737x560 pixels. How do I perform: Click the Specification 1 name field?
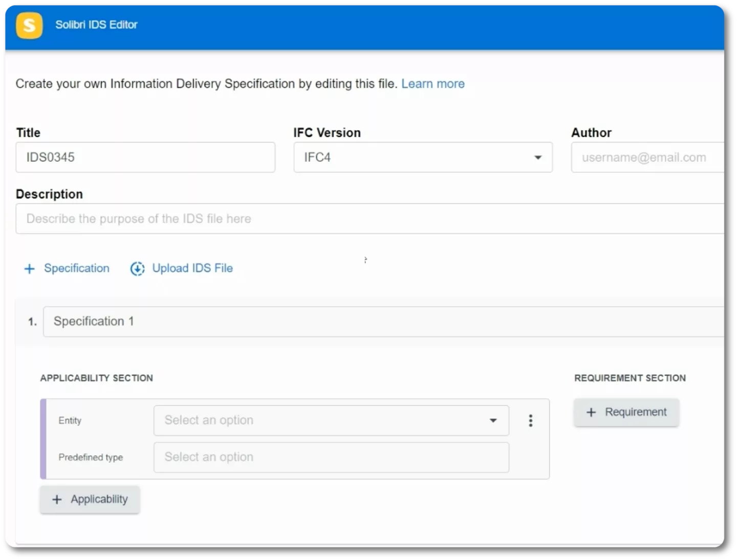pyautogui.click(x=384, y=321)
